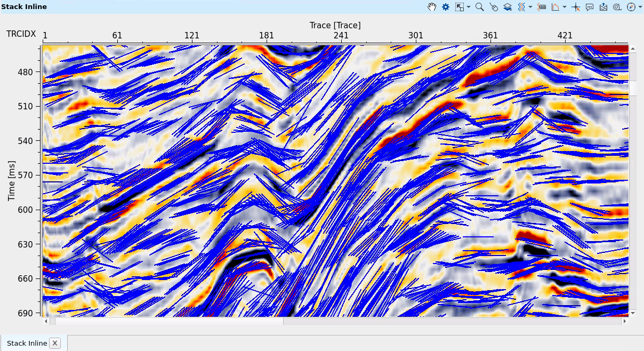This screenshot has height=351, width=644.
Task: Toggle the wiggle trace overlay display
Action: point(521,7)
